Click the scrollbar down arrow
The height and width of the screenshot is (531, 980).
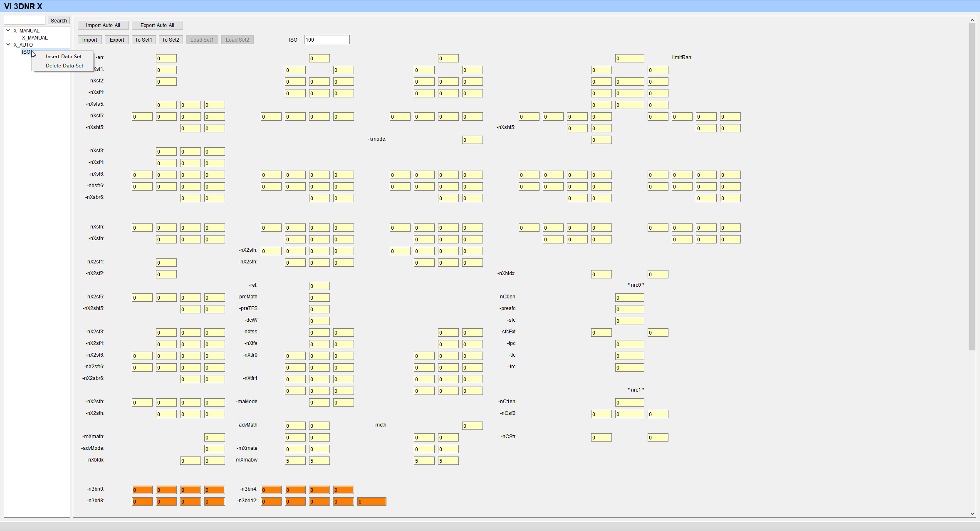click(x=972, y=514)
